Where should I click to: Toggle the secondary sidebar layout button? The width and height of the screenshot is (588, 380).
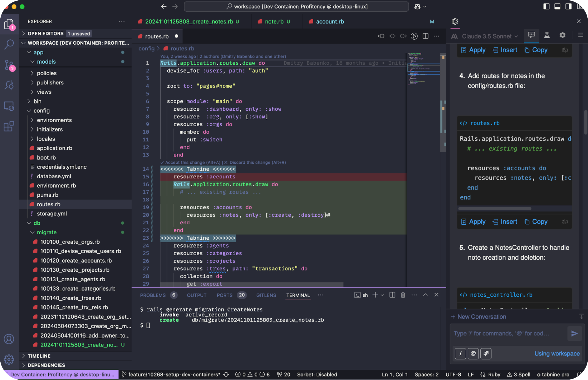(x=568, y=7)
